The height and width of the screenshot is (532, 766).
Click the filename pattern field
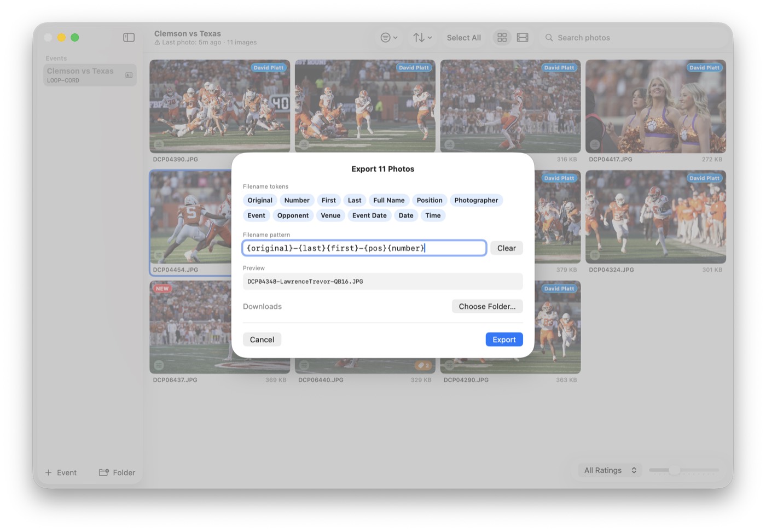click(364, 248)
